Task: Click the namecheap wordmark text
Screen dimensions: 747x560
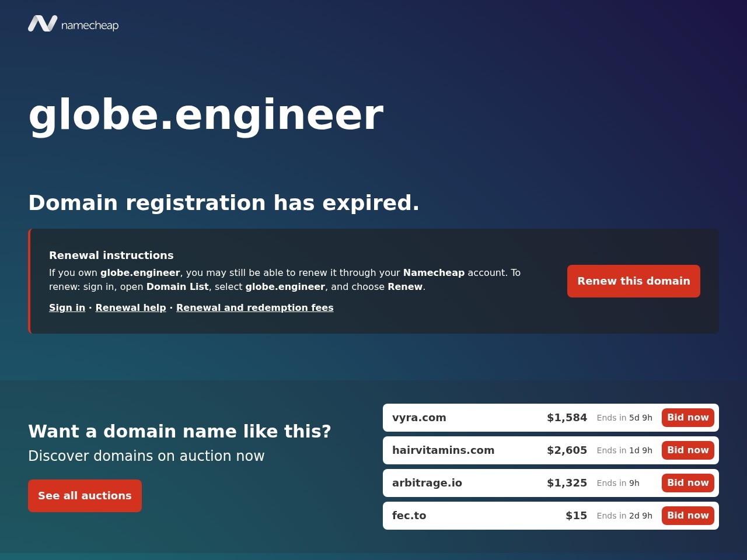Action: [x=90, y=25]
